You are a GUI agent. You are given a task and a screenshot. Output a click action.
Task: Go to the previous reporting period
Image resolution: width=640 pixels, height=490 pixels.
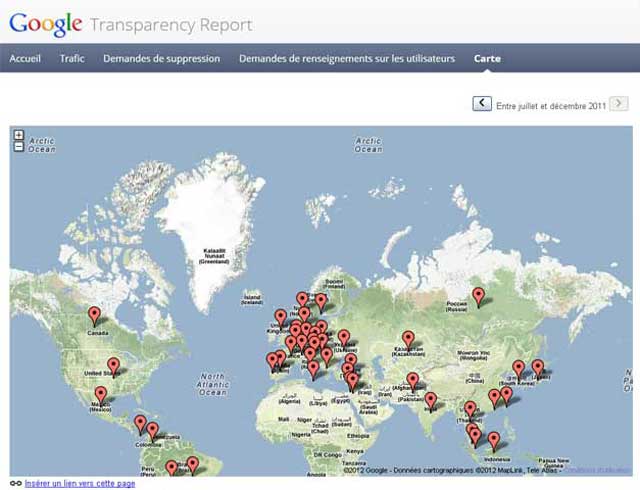click(x=482, y=103)
